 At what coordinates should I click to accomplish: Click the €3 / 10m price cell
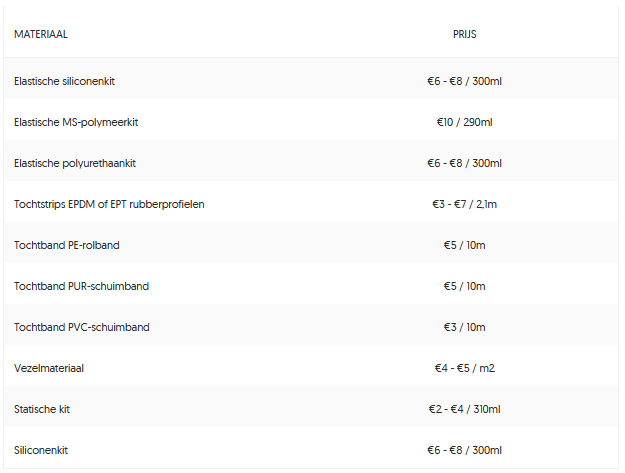[464, 327]
